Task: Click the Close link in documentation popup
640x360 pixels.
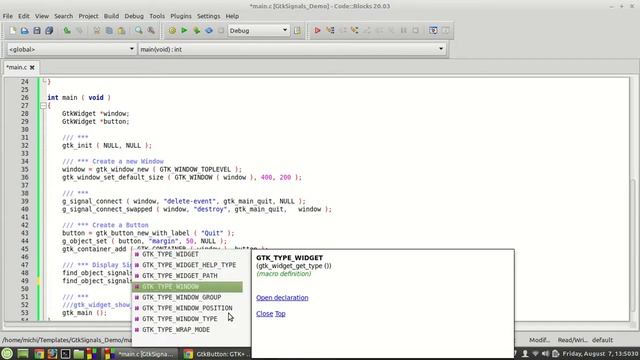Action: pyautogui.click(x=264, y=313)
